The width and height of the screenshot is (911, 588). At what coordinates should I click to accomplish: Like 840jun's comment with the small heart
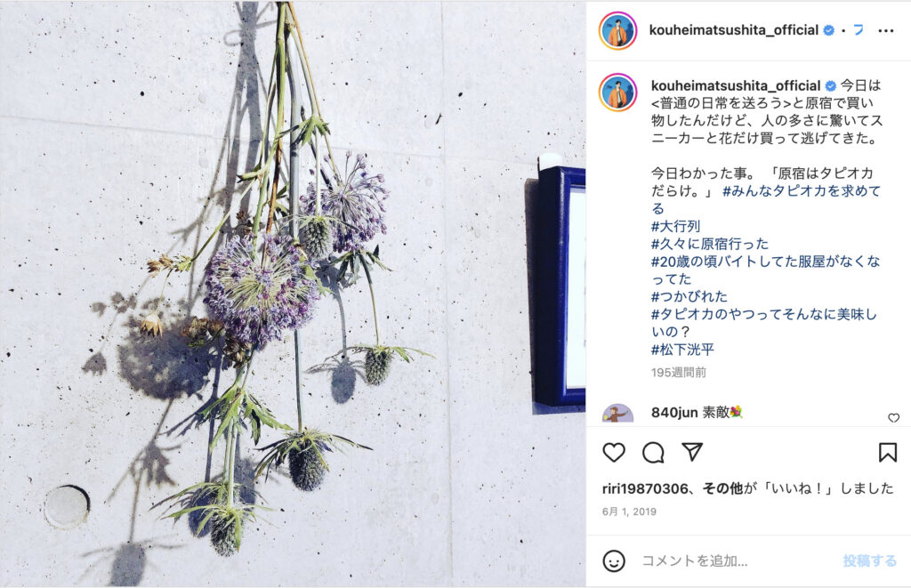click(x=893, y=418)
